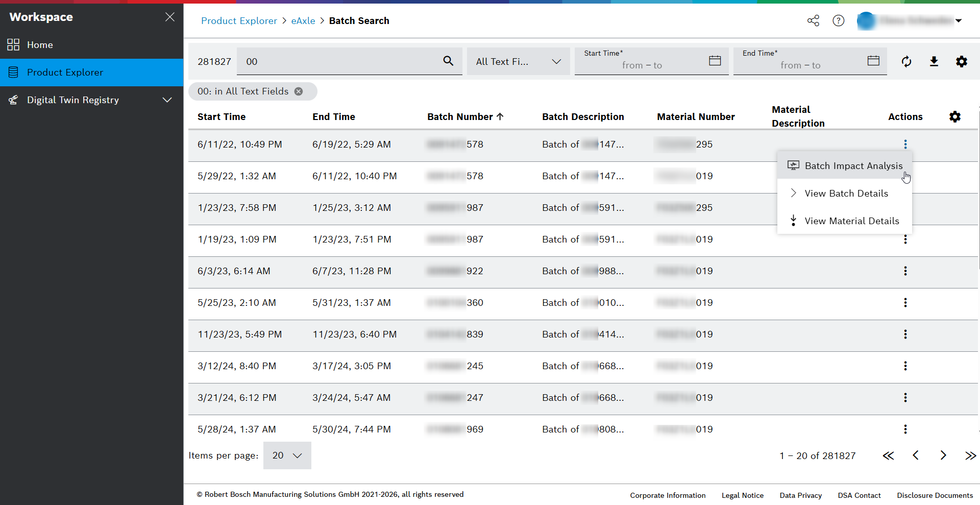980x505 pixels.
Task: Open Disclosure Documents footer link
Action: [935, 495]
